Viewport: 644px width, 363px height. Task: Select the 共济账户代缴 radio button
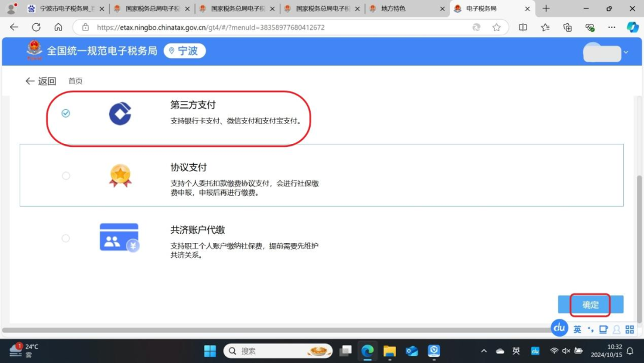coord(66,238)
